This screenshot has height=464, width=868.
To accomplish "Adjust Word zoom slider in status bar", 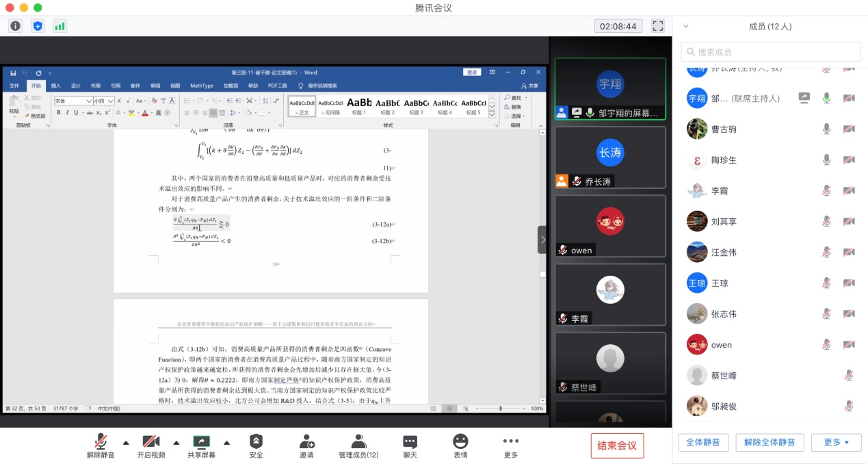I will coord(500,409).
